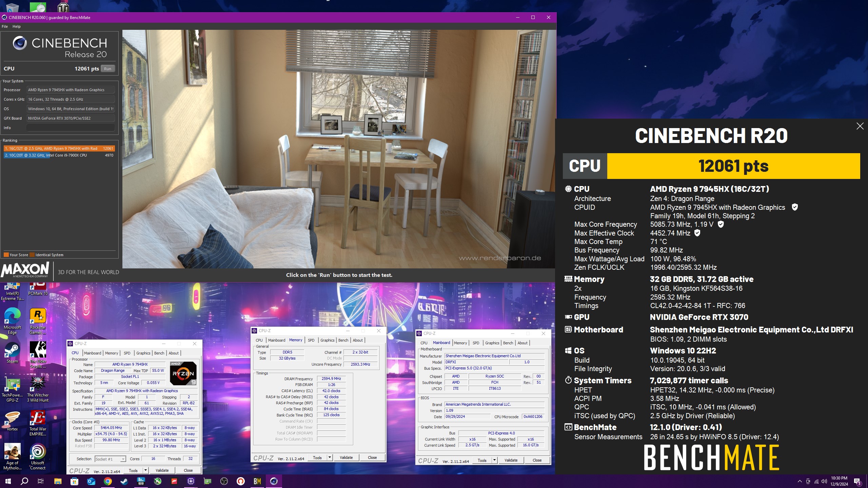Open the Rockstar Games desktop shortcut

[38, 321]
